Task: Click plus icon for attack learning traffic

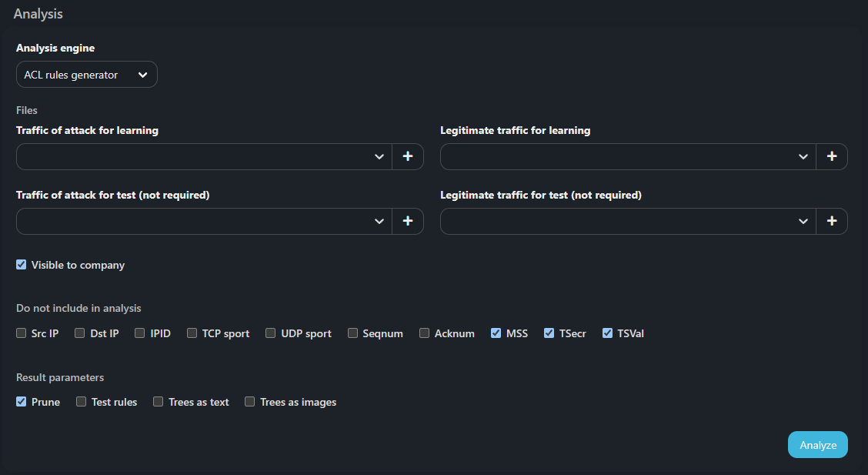Action: (408, 156)
